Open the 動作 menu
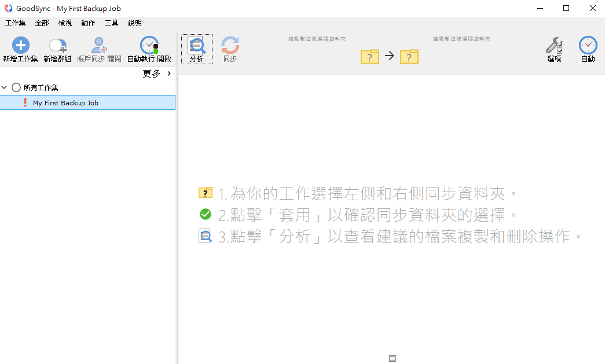 [x=88, y=23]
